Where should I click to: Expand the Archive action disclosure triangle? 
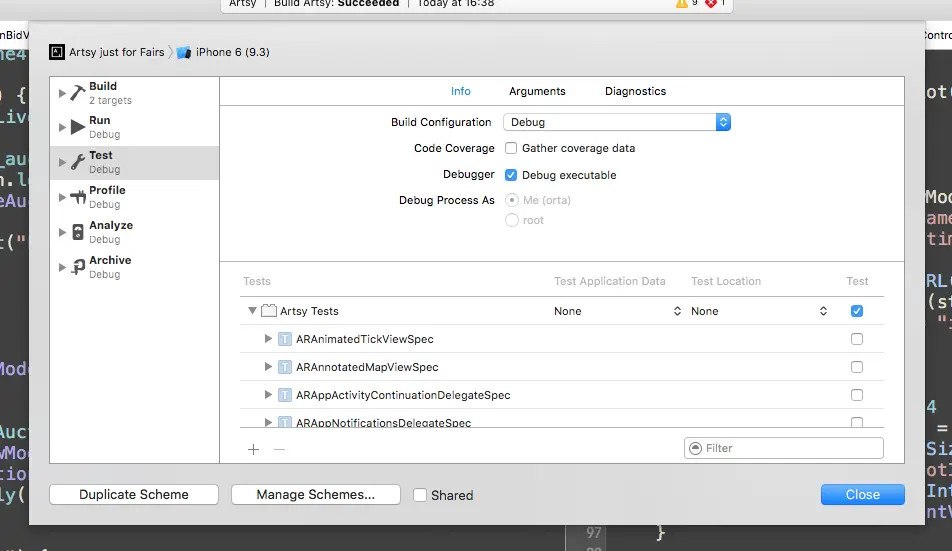(62, 267)
